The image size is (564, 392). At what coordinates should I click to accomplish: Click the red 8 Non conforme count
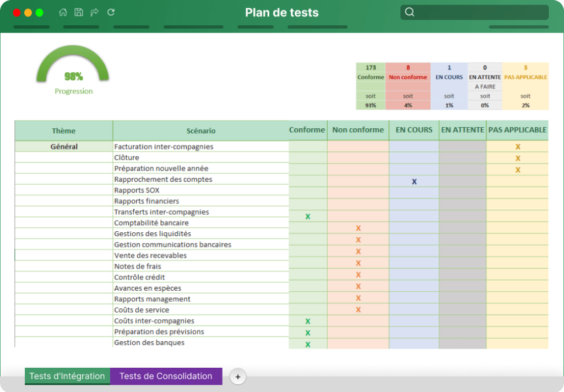408,67
